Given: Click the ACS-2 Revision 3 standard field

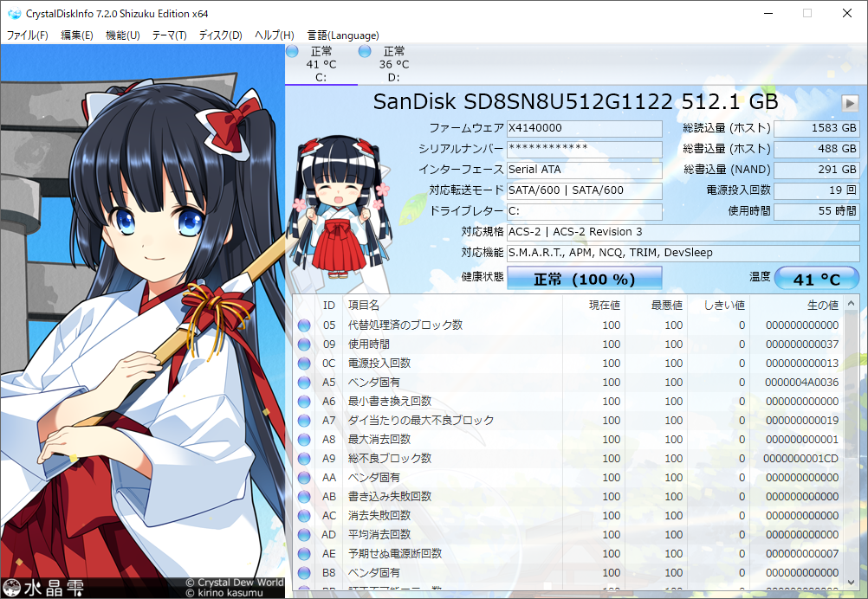Looking at the screenshot, I should 683,232.
